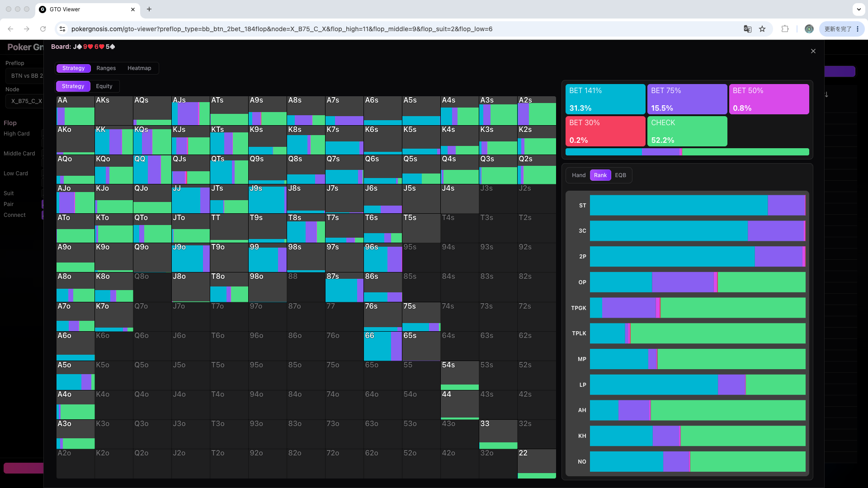
Task: Open the site information icon
Action: 62,29
